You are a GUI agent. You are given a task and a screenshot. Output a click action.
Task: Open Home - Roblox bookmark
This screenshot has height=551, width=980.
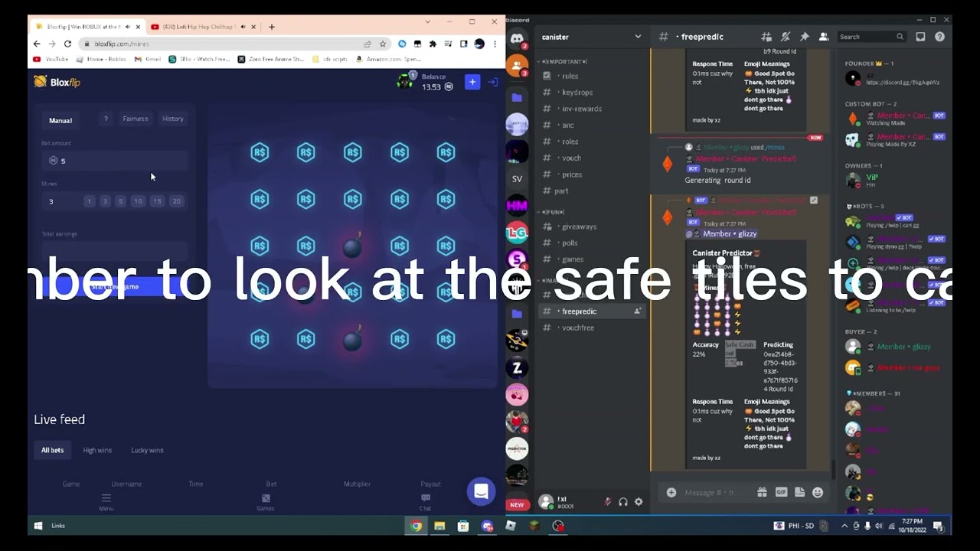[x=100, y=59]
